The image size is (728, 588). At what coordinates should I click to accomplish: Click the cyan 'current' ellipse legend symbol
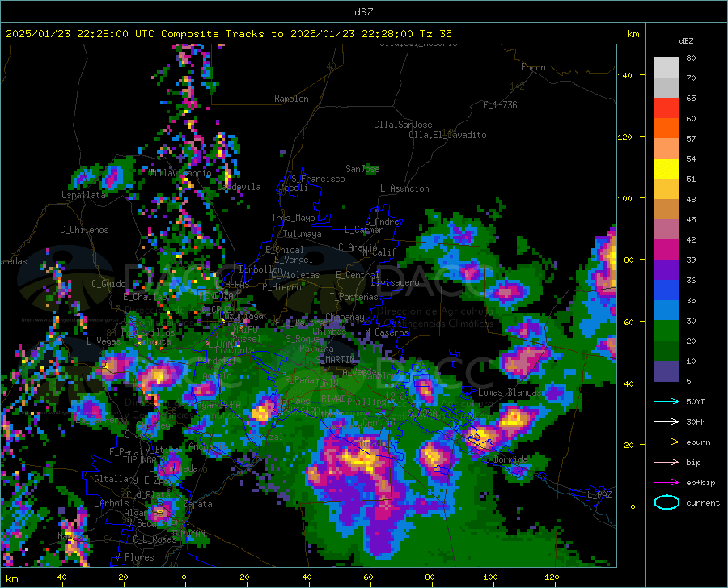click(667, 502)
